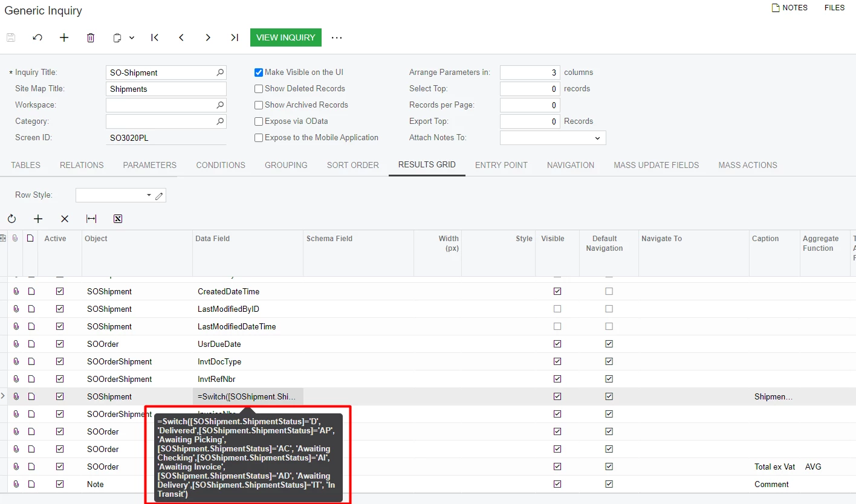The height and width of the screenshot is (504, 856).
Task: Click the Fit to Screen columns icon
Action: click(91, 219)
